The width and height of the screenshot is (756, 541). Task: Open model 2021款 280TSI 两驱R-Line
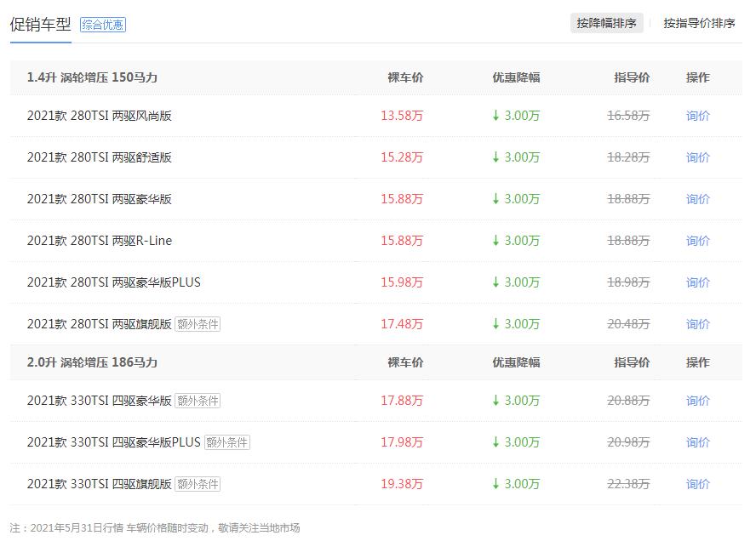pyautogui.click(x=100, y=241)
